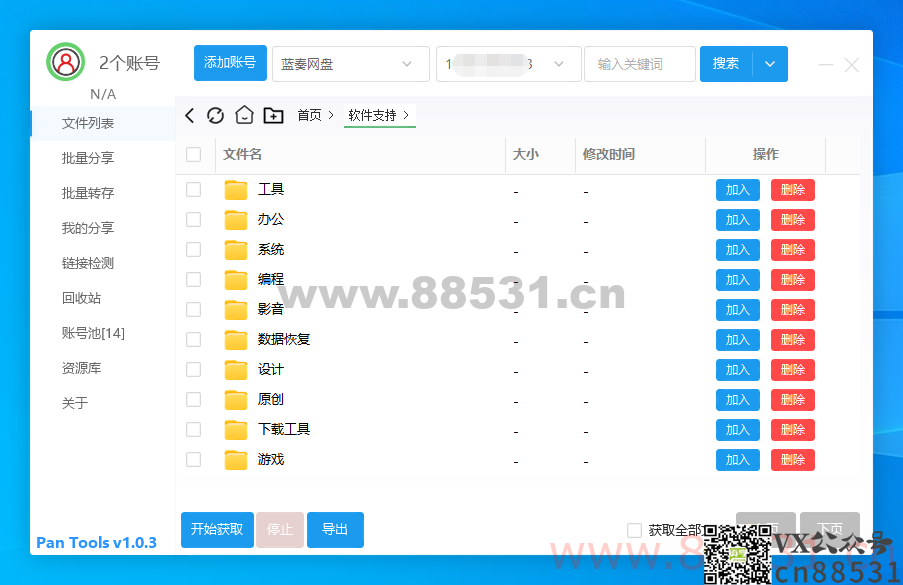903x585 pixels.
Task: Close the Pan Tools window
Action: click(852, 64)
